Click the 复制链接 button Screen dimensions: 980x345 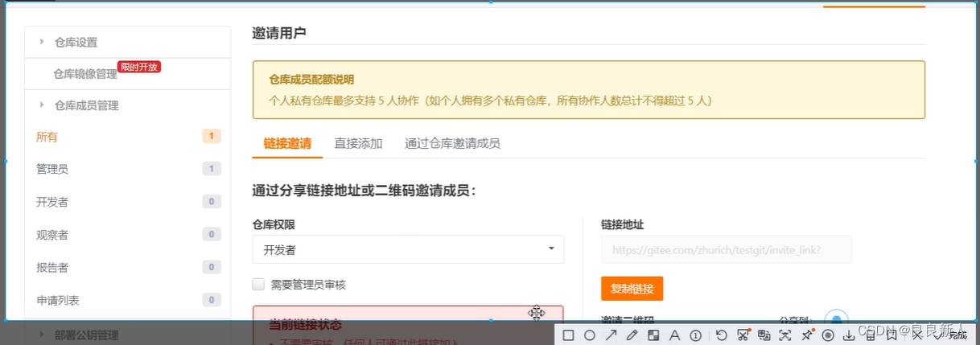coord(632,288)
